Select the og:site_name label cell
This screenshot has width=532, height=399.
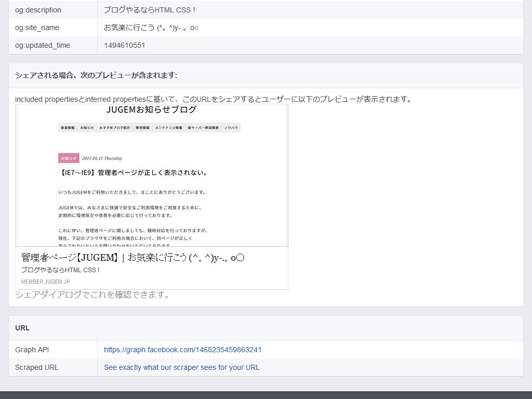click(x=53, y=28)
